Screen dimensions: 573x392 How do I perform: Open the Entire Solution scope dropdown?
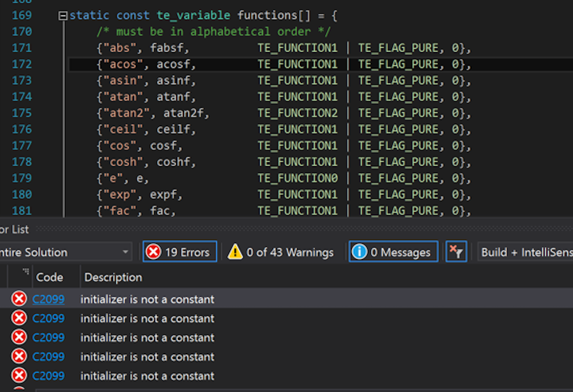[x=125, y=252]
